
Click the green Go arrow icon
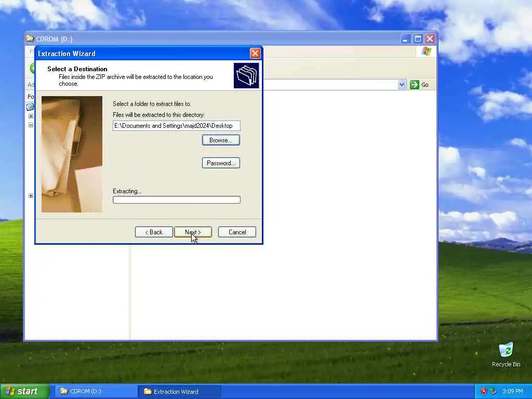[x=414, y=85]
